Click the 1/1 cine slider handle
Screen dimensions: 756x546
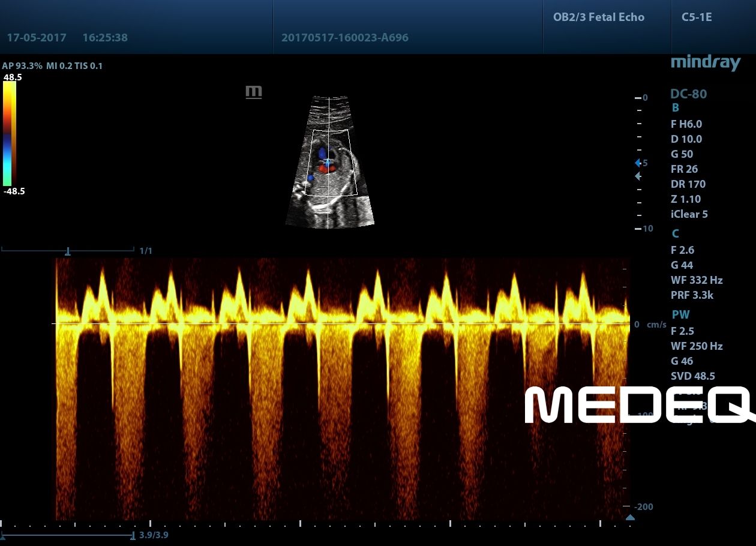68,251
